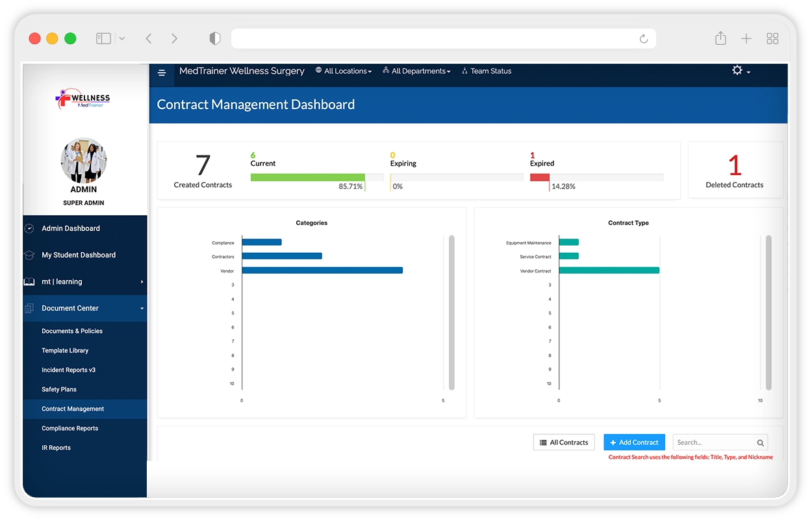The width and height of the screenshot is (812, 520).
Task: Click the browser privacy shield icon
Action: pos(215,39)
